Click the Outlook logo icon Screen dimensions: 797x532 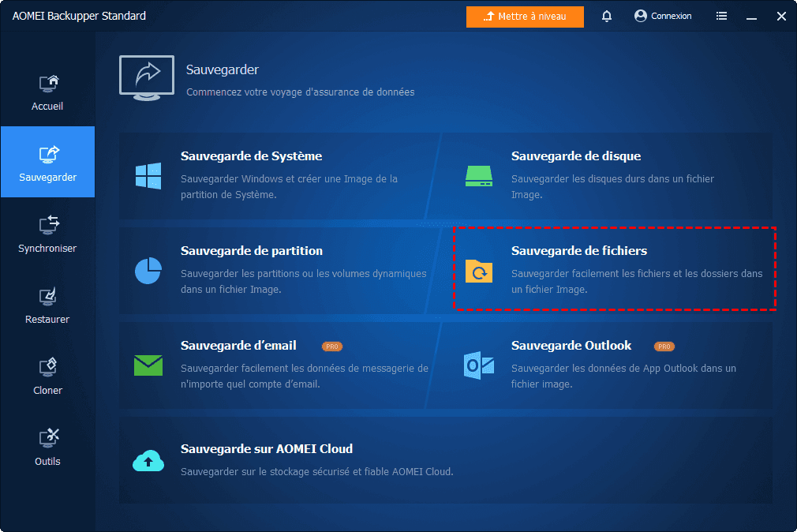(479, 365)
